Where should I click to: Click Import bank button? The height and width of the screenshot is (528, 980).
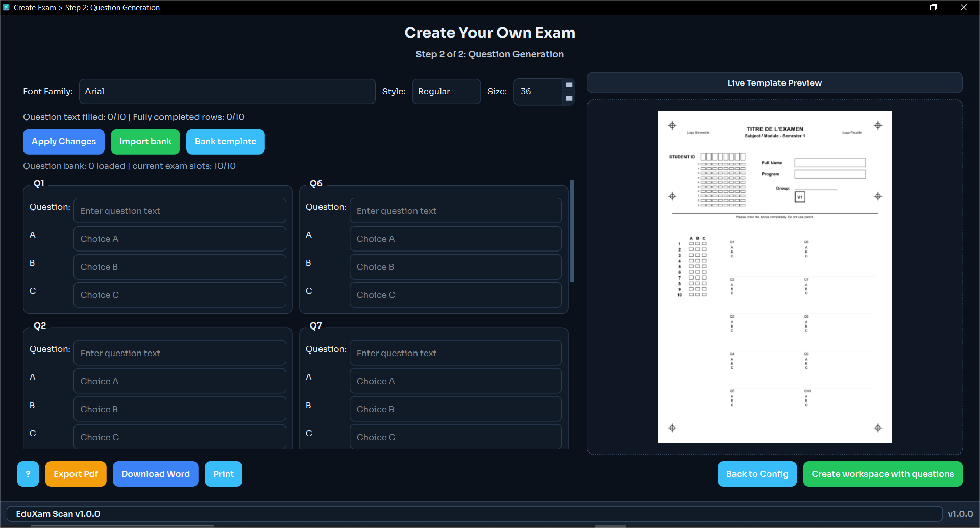(x=145, y=141)
